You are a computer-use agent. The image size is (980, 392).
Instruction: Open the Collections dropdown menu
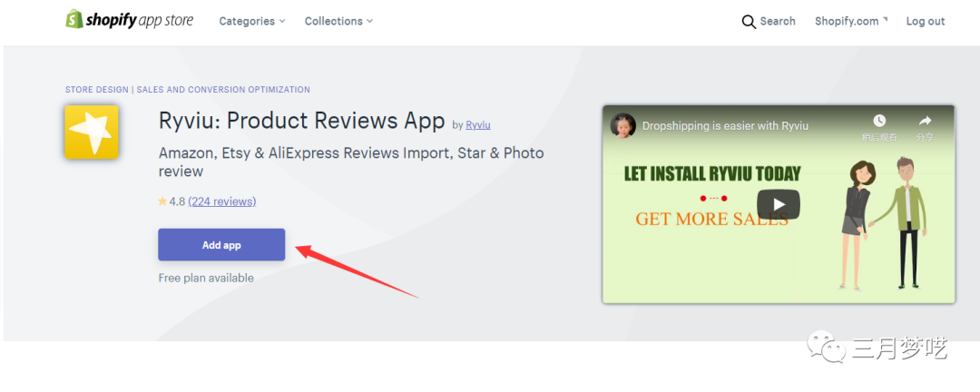pyautogui.click(x=338, y=21)
